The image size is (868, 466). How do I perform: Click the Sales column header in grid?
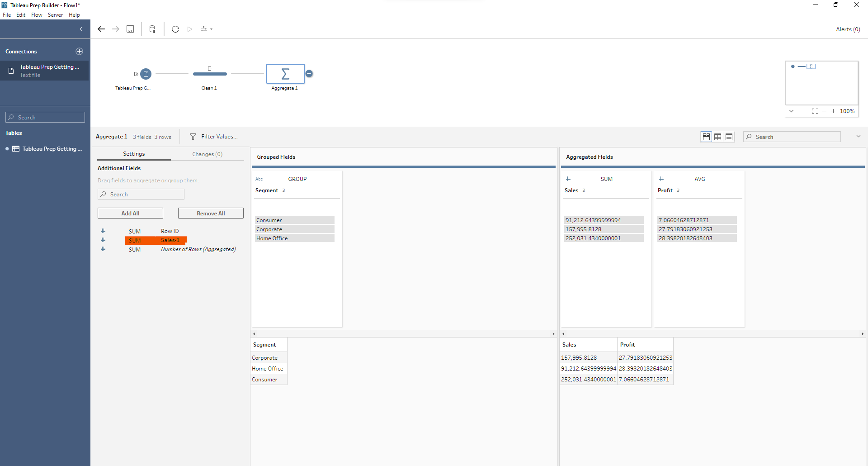click(588, 345)
